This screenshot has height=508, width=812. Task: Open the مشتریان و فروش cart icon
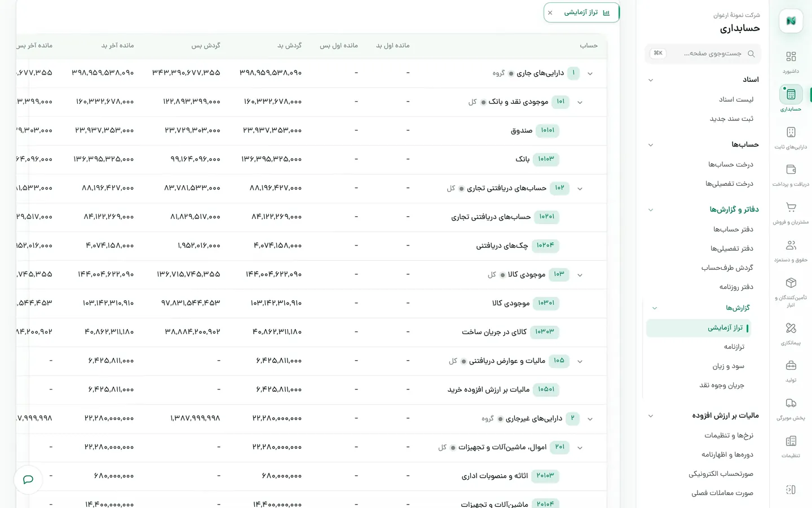tap(791, 207)
